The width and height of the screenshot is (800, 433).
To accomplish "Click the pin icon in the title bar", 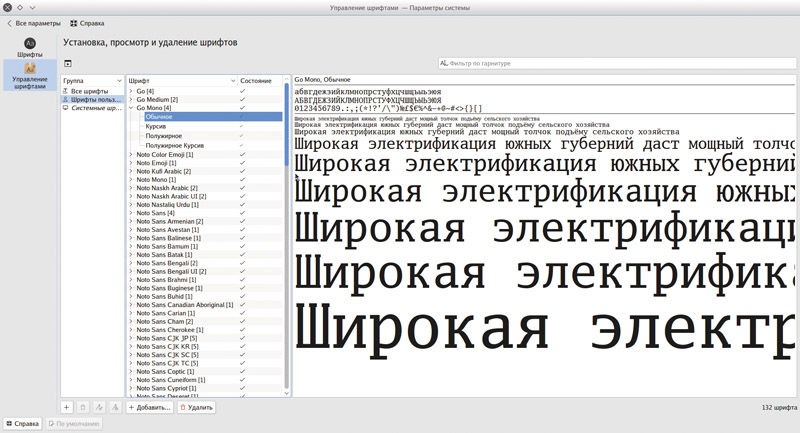I will (20, 8).
